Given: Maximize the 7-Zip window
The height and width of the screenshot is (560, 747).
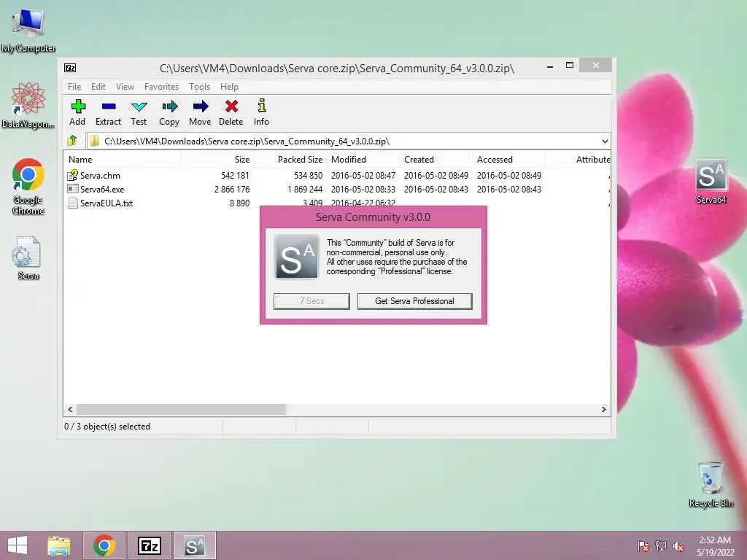Looking at the screenshot, I should coord(569,65).
